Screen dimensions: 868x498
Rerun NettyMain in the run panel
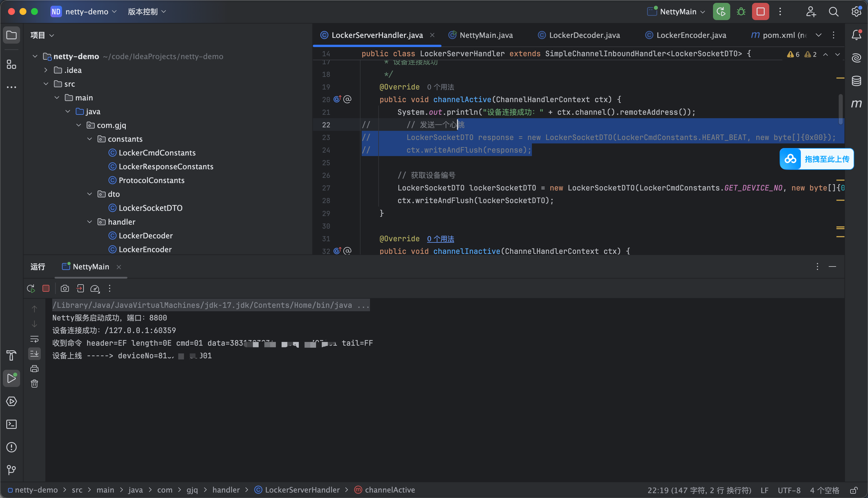click(31, 288)
